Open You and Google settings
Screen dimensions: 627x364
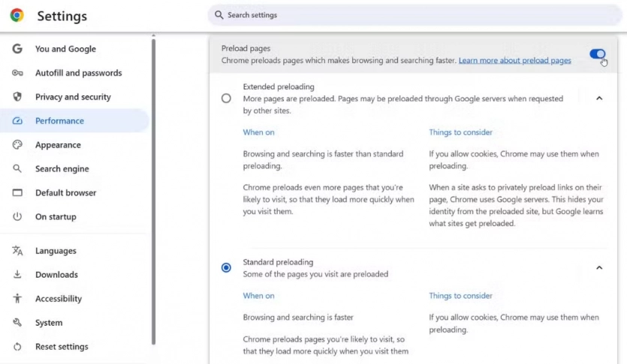(65, 49)
